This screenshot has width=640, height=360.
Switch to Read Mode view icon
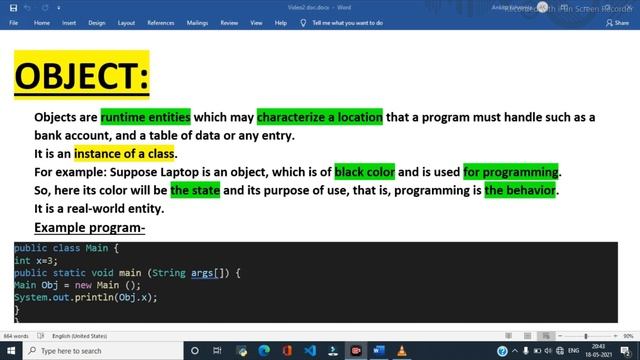[509, 336]
